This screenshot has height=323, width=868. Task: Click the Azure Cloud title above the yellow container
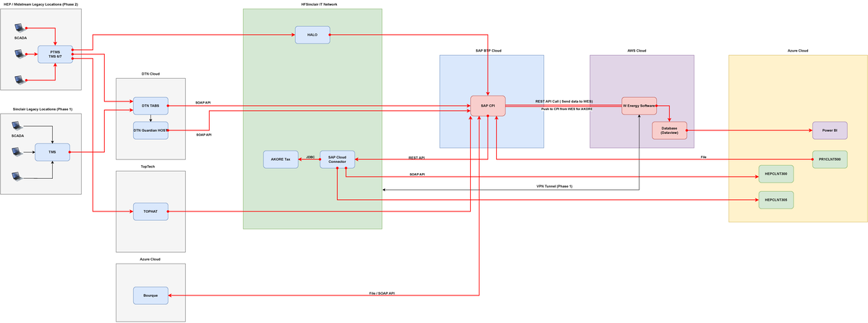point(798,51)
